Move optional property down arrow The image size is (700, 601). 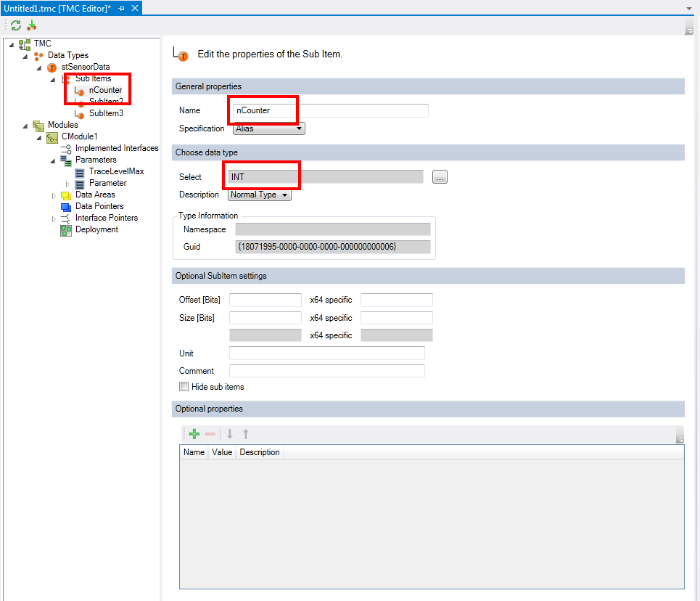(x=230, y=434)
